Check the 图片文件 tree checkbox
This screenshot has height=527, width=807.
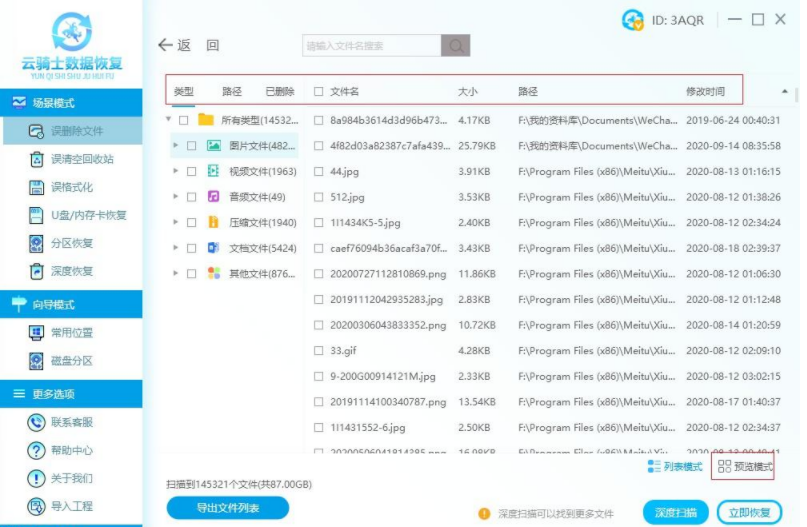(191, 146)
